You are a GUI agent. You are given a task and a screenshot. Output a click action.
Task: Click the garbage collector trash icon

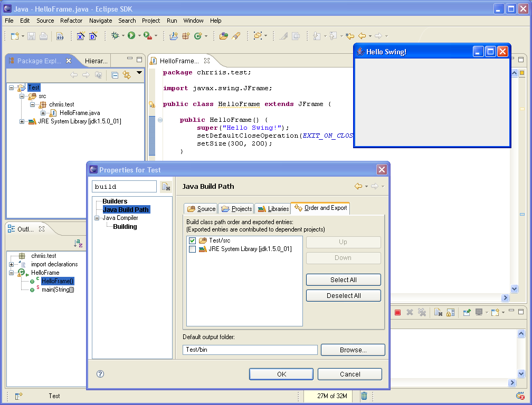click(364, 396)
